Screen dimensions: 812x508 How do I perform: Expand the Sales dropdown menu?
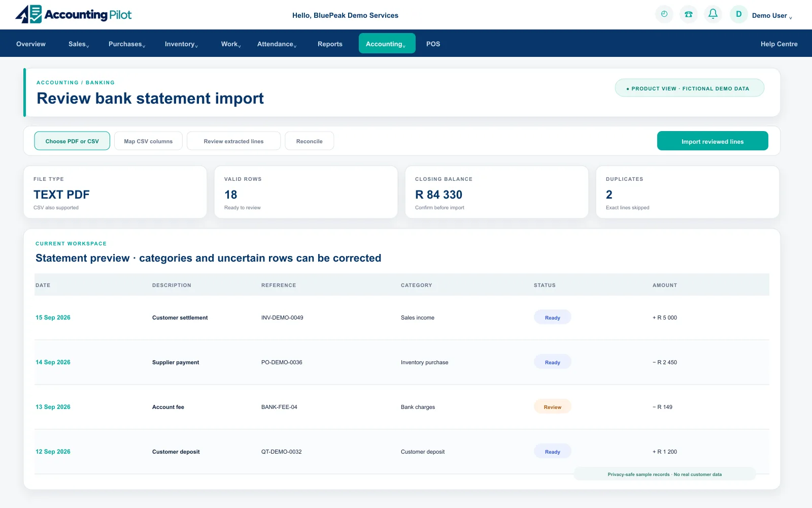click(79, 44)
